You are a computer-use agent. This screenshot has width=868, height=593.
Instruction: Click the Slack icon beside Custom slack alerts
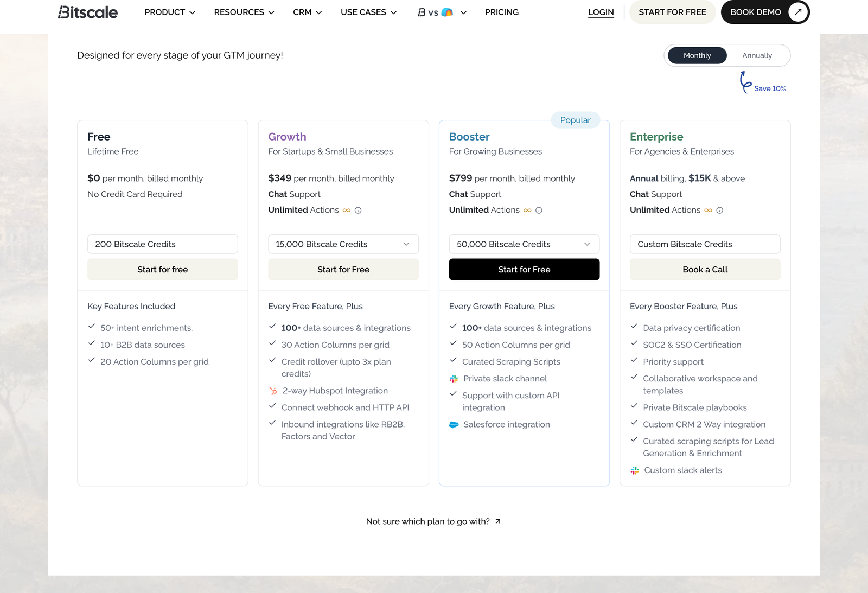[x=635, y=470]
